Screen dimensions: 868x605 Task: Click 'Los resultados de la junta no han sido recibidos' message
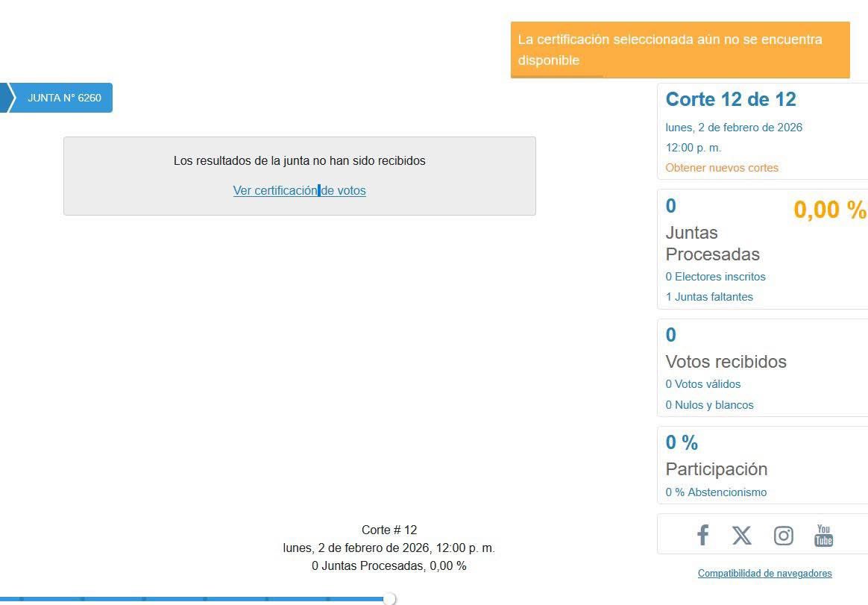(x=300, y=160)
